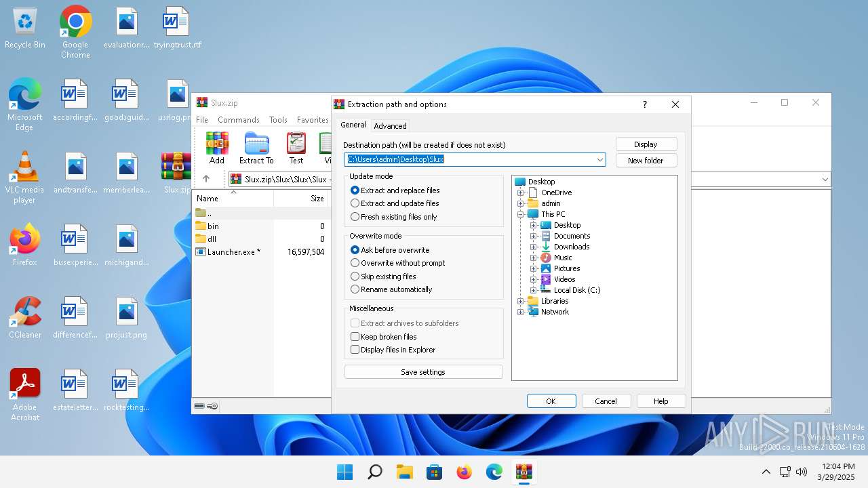Expand the admin tree node
Viewport: 868px width, 488px height.
(x=521, y=203)
